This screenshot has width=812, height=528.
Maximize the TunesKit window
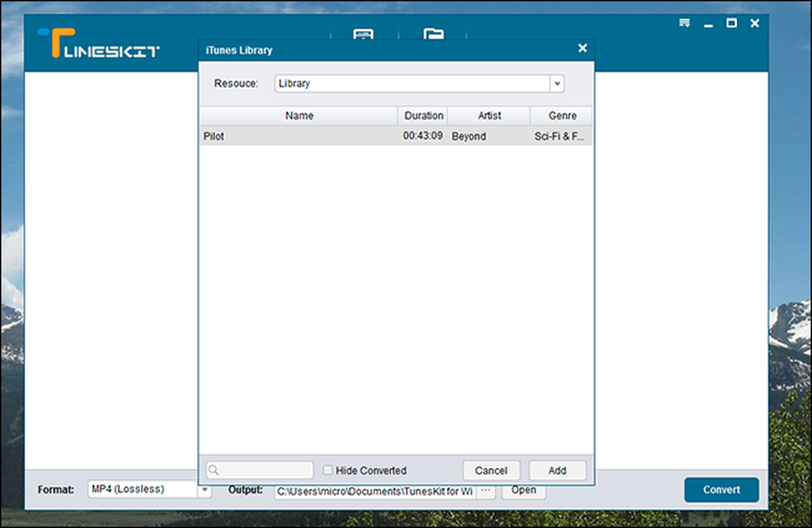pos(732,24)
